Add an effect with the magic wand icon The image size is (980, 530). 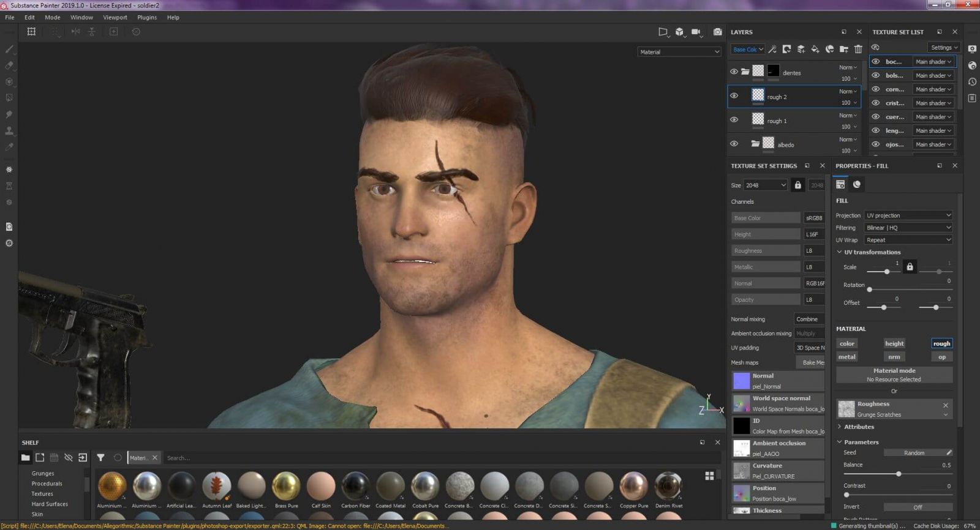point(772,49)
